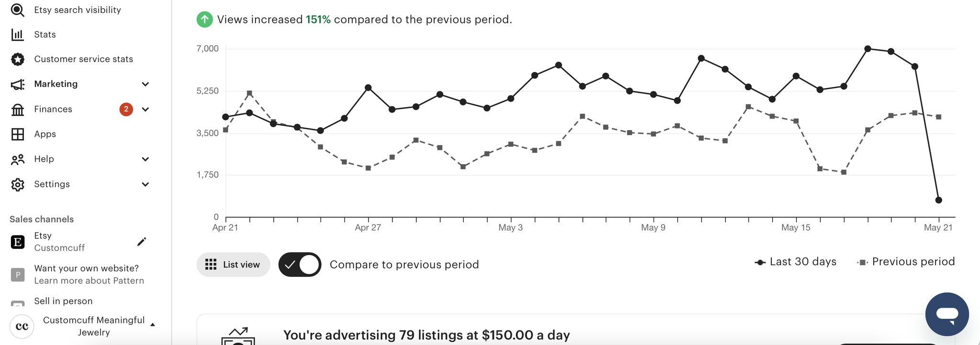Image resolution: width=980 pixels, height=345 pixels.
Task: Expand the Help submenu chevron
Action: click(145, 159)
